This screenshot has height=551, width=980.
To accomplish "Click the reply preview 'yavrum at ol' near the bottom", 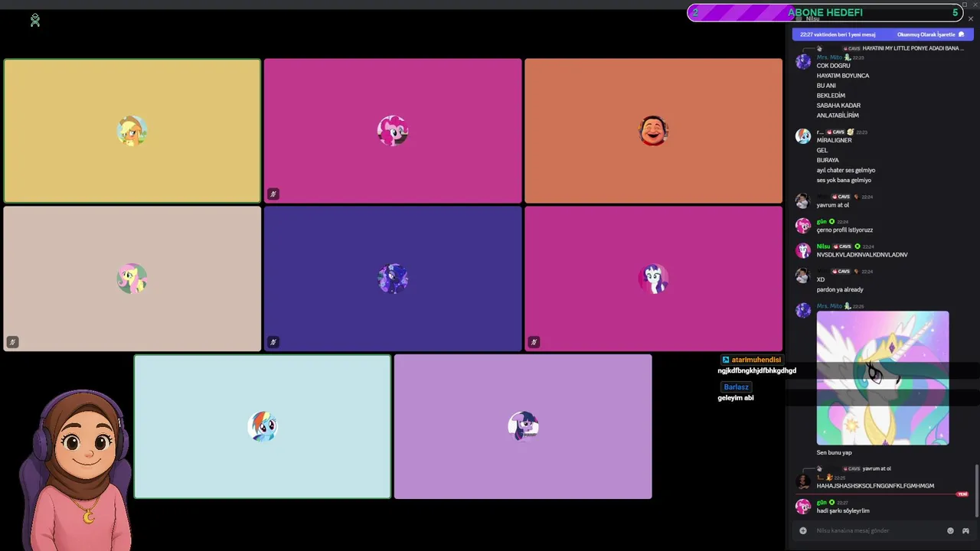I will pyautogui.click(x=877, y=468).
